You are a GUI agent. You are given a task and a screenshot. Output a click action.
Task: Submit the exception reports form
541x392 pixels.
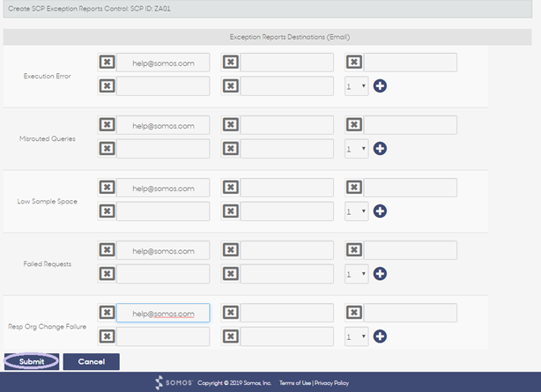click(x=32, y=362)
